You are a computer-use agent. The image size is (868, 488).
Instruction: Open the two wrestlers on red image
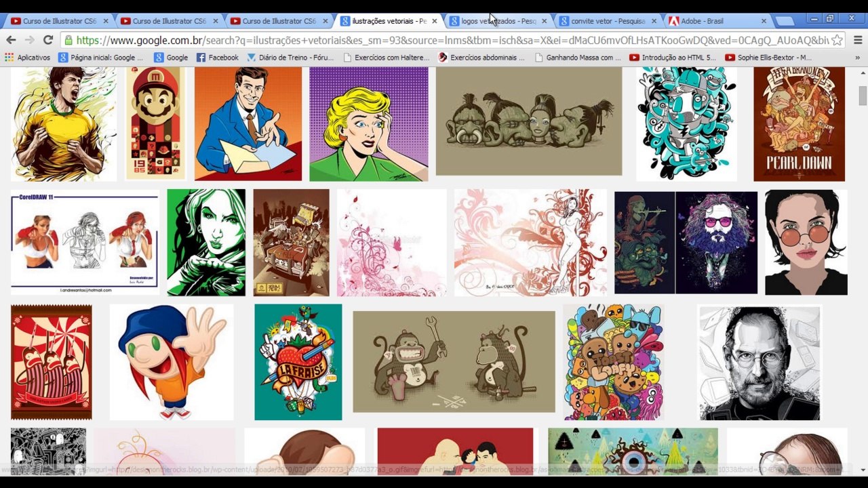[456, 451]
